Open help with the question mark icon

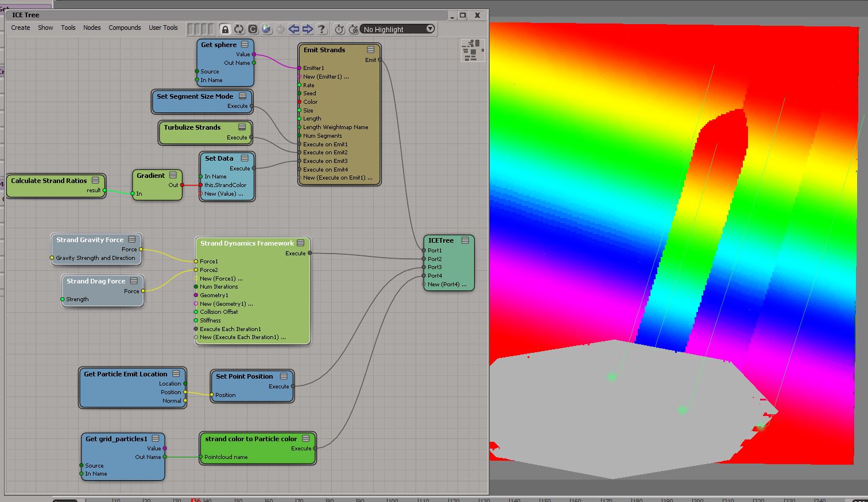(x=321, y=29)
